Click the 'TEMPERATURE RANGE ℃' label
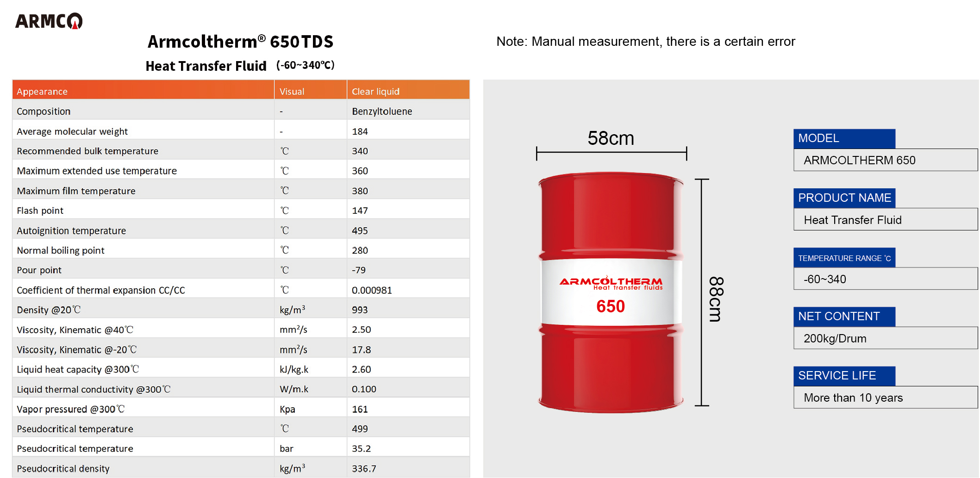This screenshot has width=980, height=478. tap(844, 258)
